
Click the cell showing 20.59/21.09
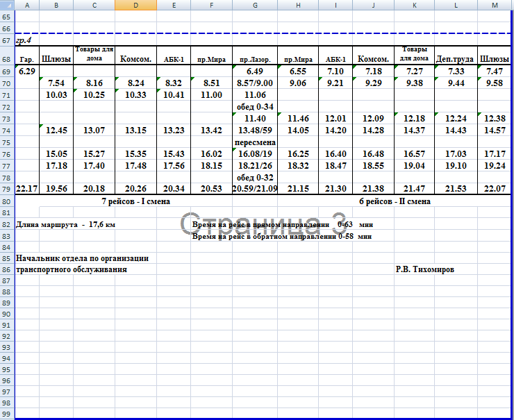[x=256, y=189]
